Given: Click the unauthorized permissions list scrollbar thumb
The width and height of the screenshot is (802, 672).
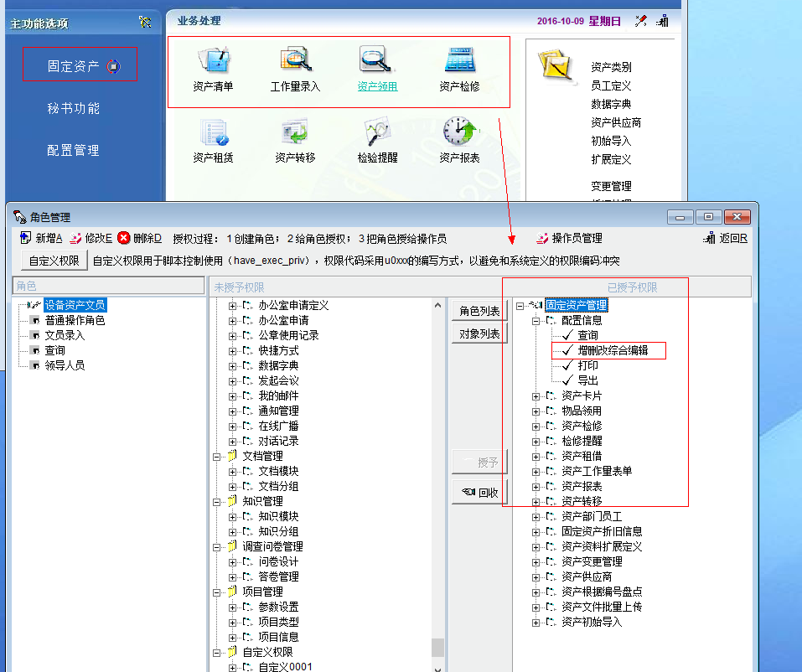Looking at the screenshot, I should pos(437,648).
